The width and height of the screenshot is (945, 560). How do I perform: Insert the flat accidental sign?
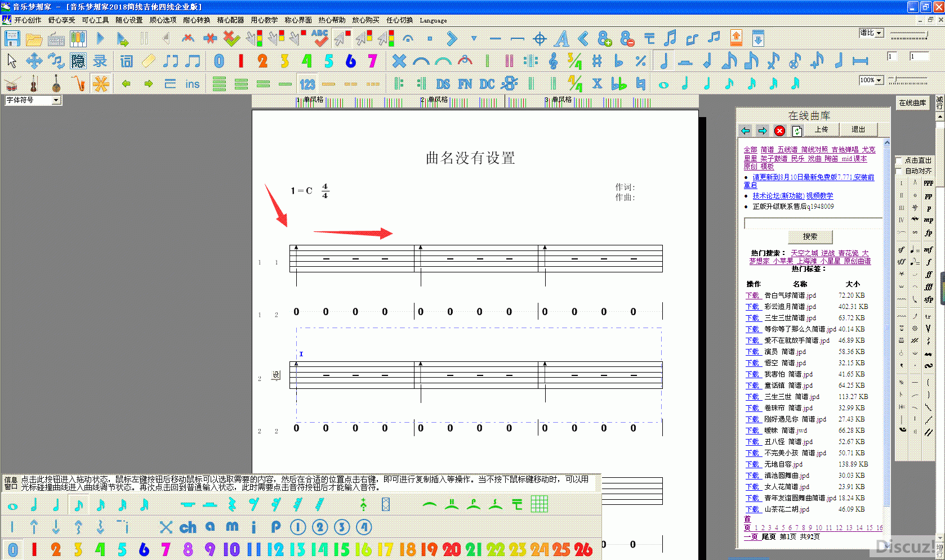tap(619, 60)
